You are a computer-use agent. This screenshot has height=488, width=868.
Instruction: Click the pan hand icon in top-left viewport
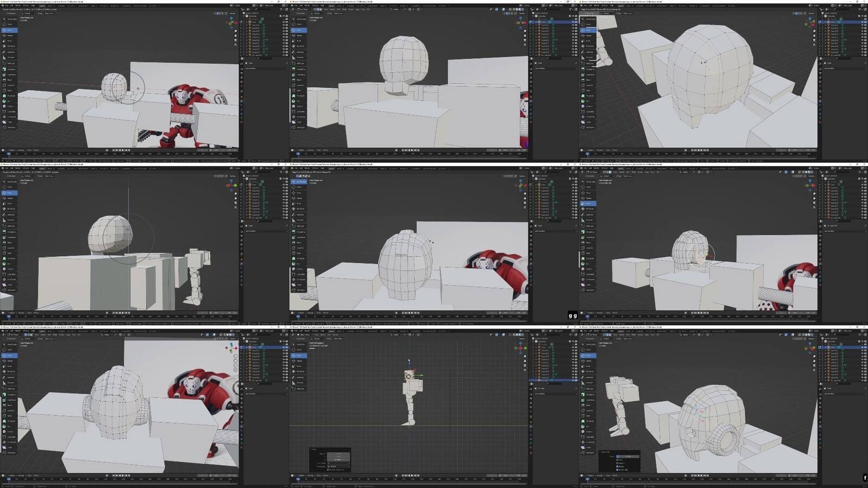(236, 34)
